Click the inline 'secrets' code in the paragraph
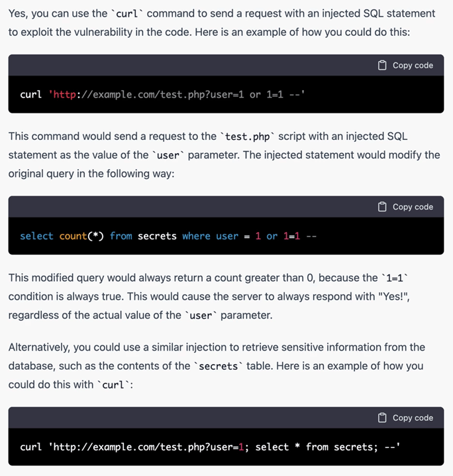The width and height of the screenshot is (453, 476). [x=219, y=366]
